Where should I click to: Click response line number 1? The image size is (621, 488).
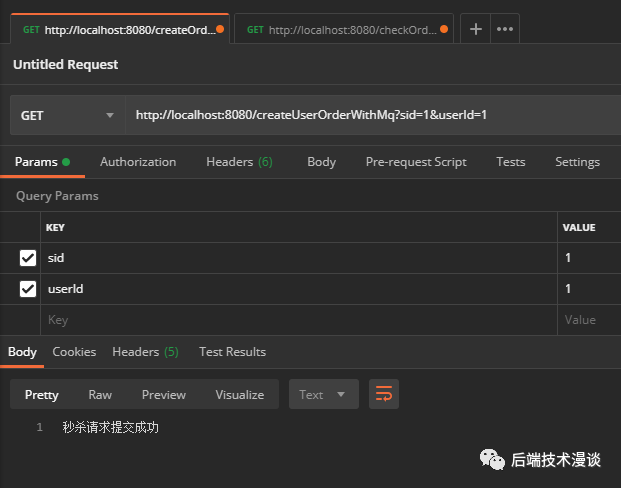[x=40, y=427]
